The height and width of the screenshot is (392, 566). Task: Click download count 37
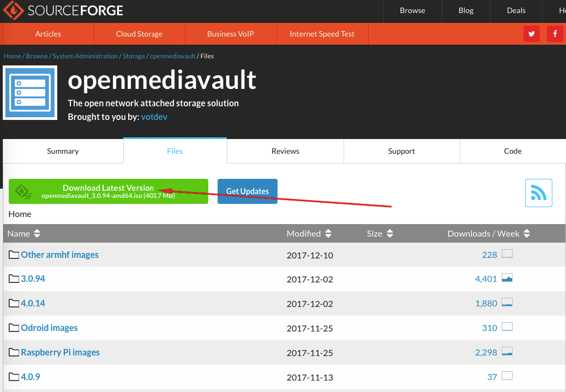click(x=492, y=377)
